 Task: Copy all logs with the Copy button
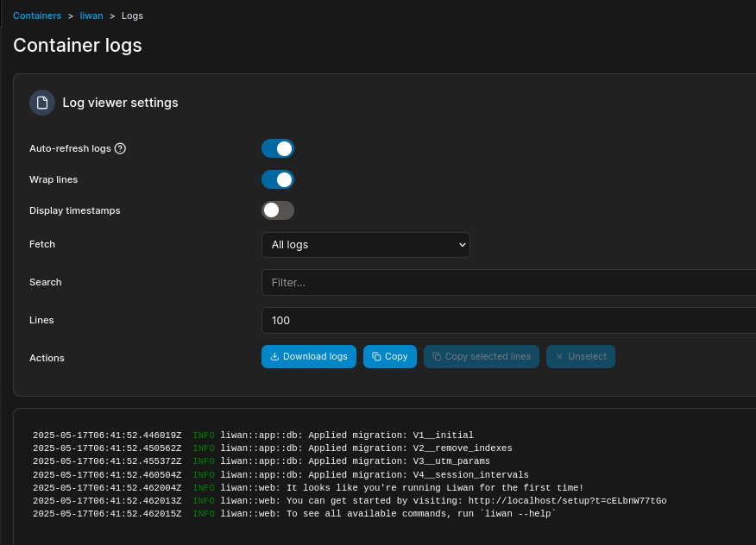(389, 357)
